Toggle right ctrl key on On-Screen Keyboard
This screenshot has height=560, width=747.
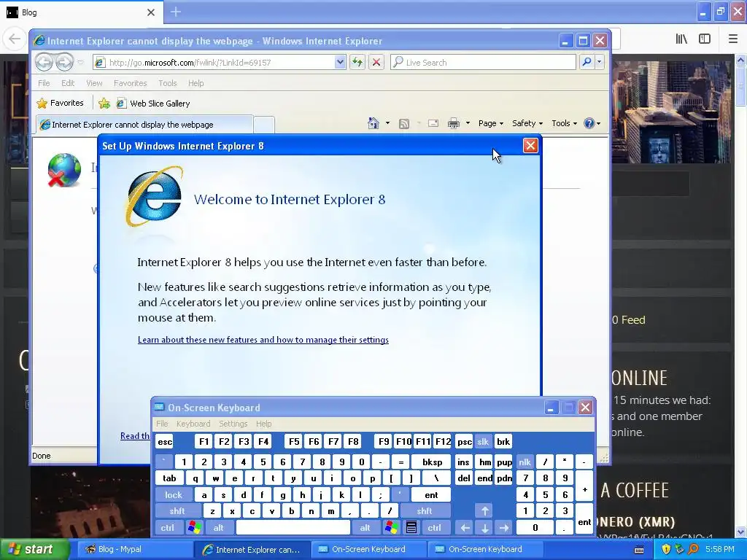pyautogui.click(x=435, y=528)
